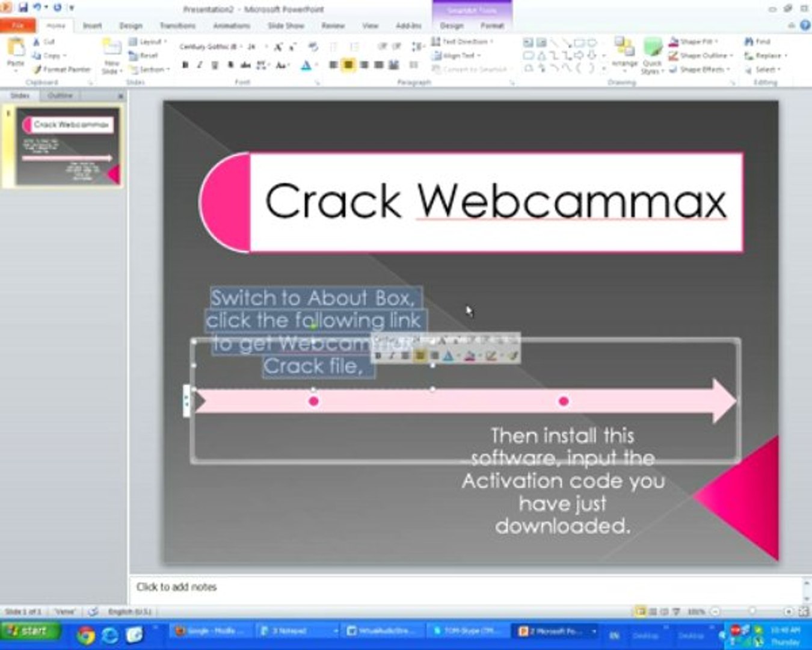Toggle Italic in ribbon Font group
The width and height of the screenshot is (812, 650).
pyautogui.click(x=199, y=65)
